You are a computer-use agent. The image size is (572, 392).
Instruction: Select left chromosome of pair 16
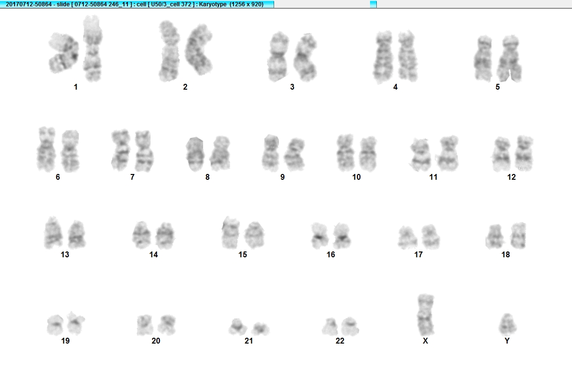(x=319, y=236)
